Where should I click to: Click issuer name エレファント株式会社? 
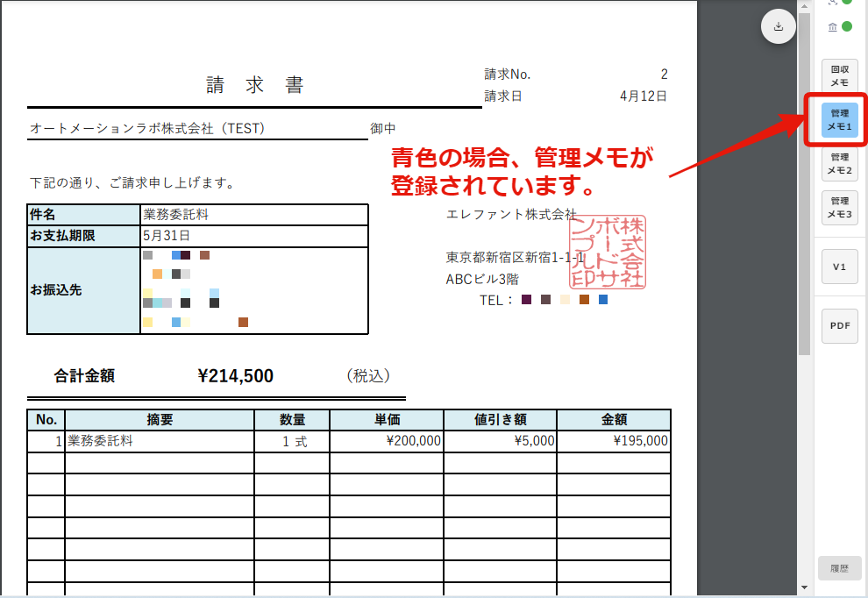511,214
